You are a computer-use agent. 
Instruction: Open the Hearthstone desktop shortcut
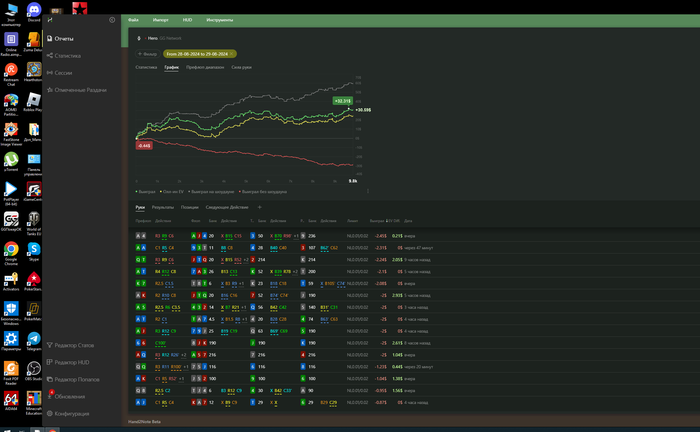(34, 72)
